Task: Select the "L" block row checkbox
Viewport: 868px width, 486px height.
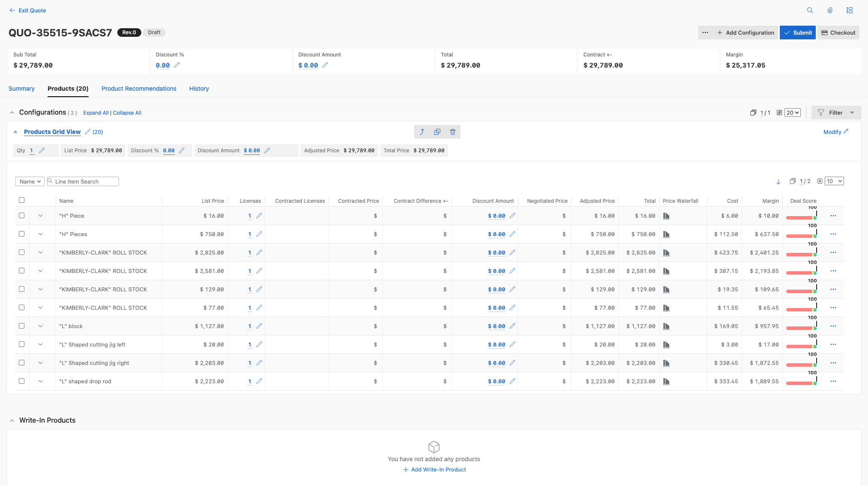Action: pos(22,326)
